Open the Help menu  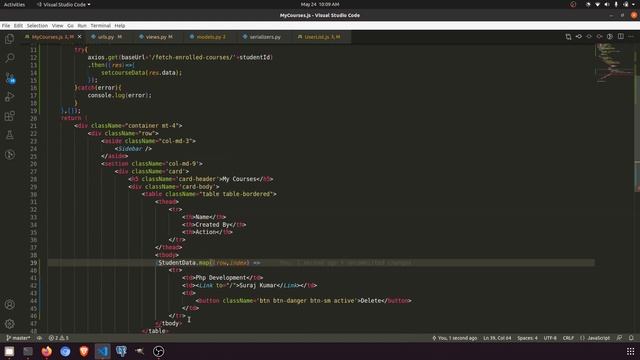click(x=120, y=25)
